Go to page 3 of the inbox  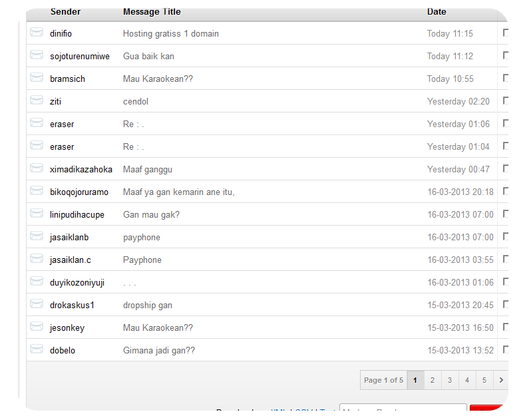[450, 380]
